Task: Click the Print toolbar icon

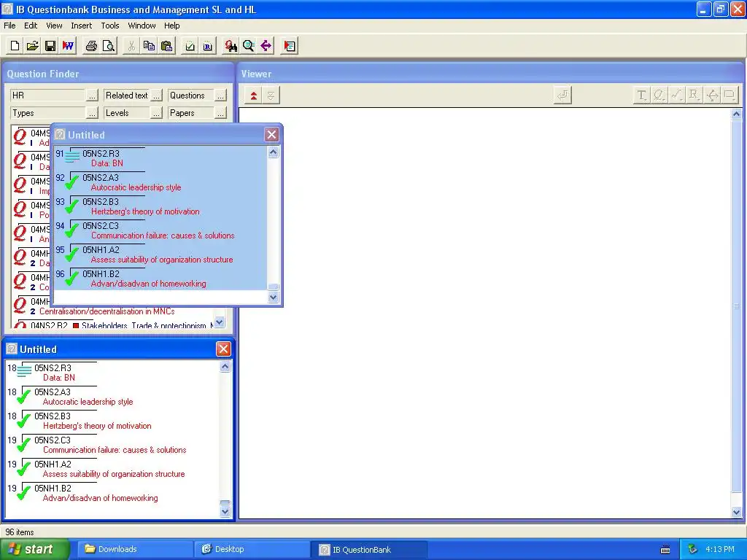Action: click(x=91, y=46)
